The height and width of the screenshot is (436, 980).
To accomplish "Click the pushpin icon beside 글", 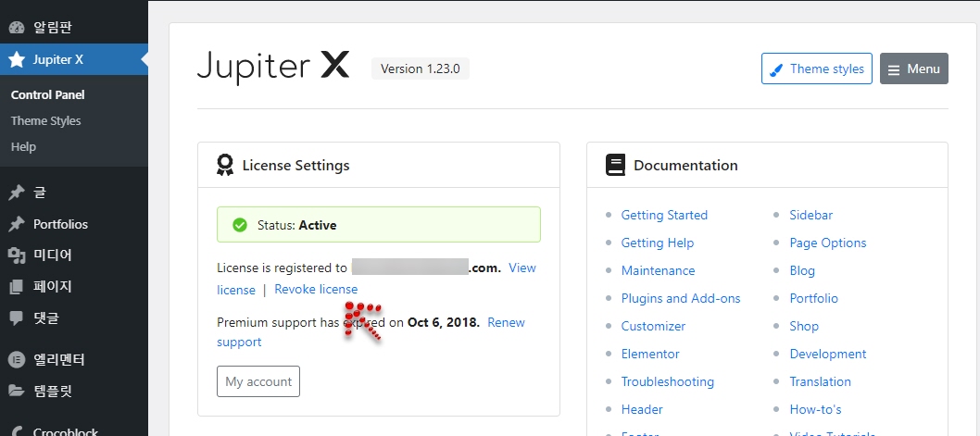I will (17, 193).
